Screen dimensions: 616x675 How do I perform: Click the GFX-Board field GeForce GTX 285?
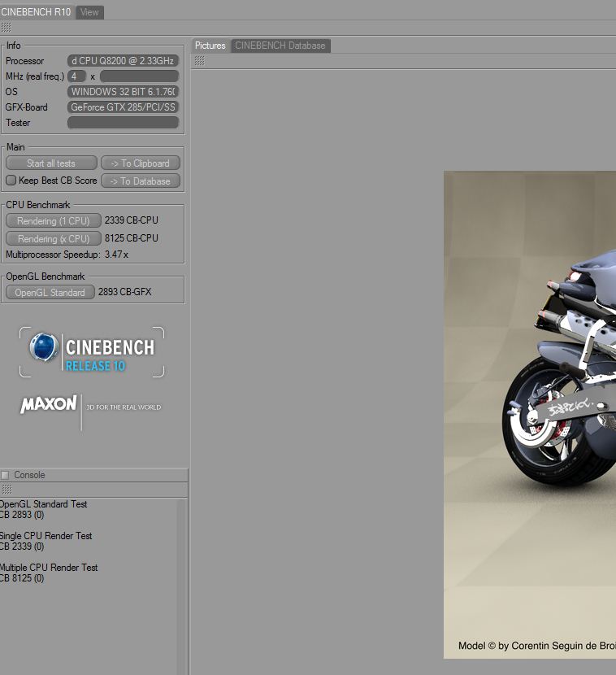point(123,107)
